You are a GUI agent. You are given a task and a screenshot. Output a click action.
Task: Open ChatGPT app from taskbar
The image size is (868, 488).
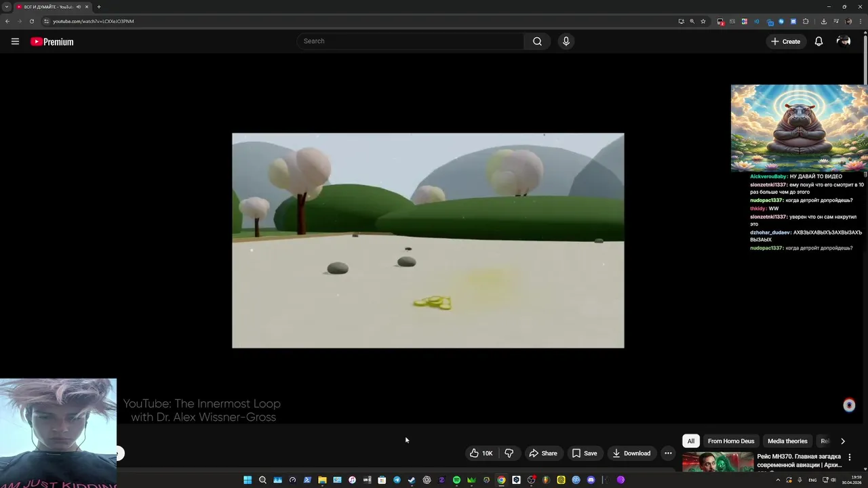[427, 480]
